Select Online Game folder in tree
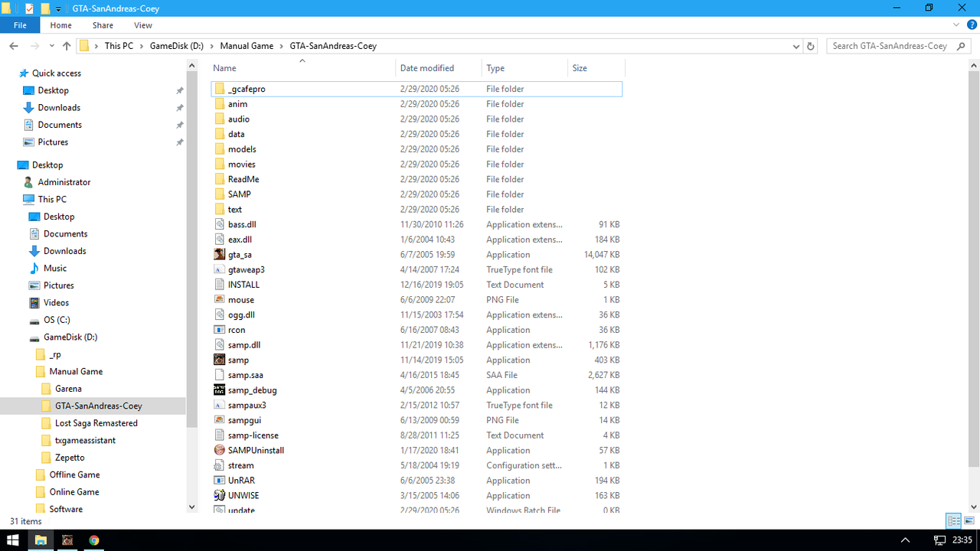Screen dimensions: 980x551 pyautogui.click(x=74, y=492)
